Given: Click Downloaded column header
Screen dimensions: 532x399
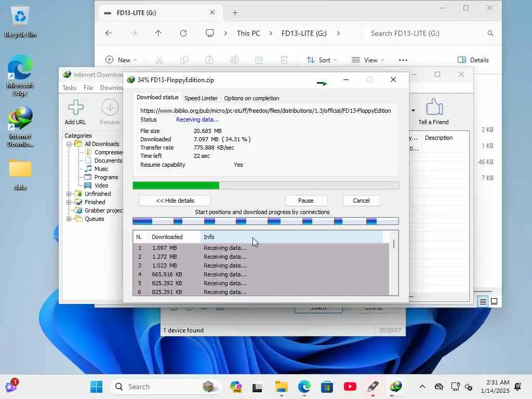Looking at the screenshot, I should [175, 237].
